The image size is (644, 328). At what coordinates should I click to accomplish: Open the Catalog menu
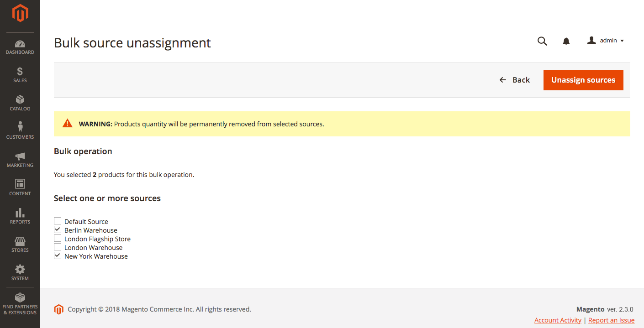[x=20, y=104]
